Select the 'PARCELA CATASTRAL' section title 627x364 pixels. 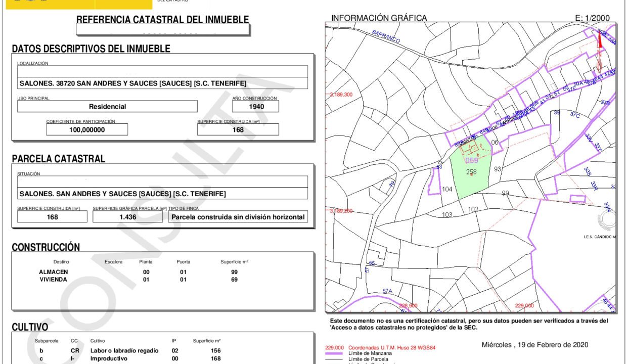(59, 159)
